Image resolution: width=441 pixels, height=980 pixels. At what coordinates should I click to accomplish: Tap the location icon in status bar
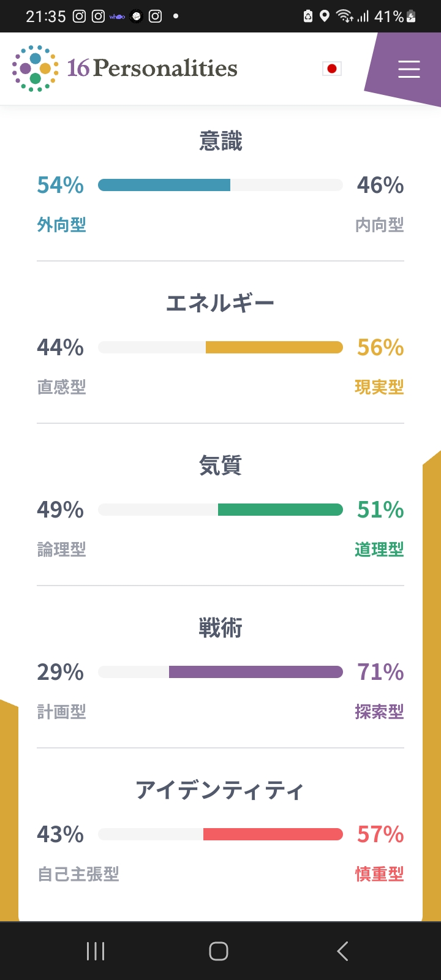(325, 16)
